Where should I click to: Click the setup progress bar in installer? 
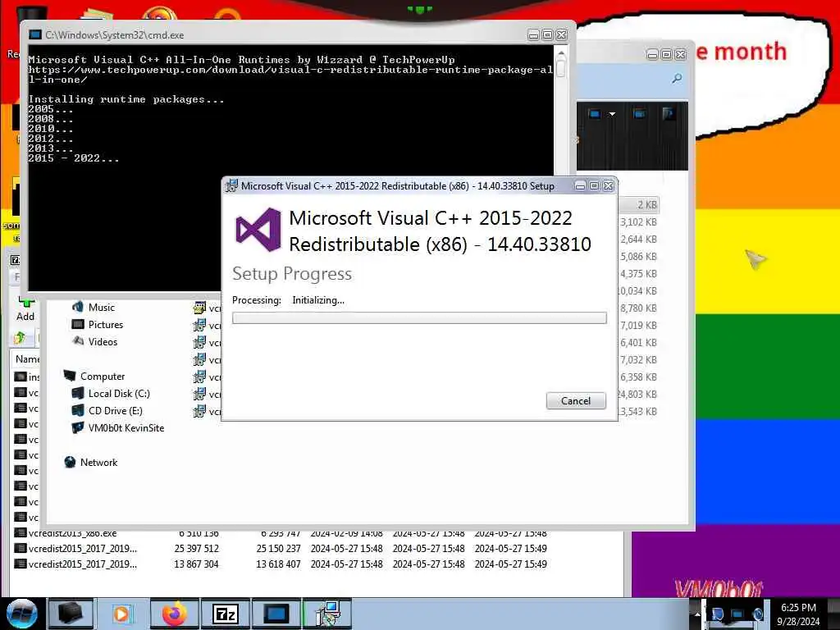[x=419, y=317]
